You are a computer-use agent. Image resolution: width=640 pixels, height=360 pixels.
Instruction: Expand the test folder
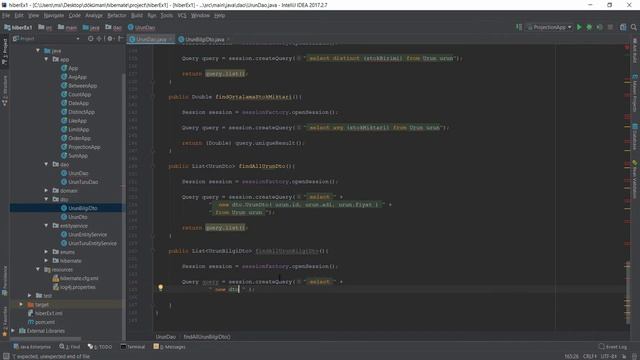(x=29, y=296)
